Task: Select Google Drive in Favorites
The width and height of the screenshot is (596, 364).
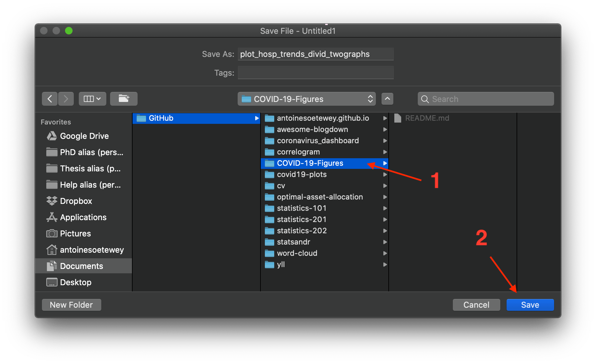Action: click(84, 136)
